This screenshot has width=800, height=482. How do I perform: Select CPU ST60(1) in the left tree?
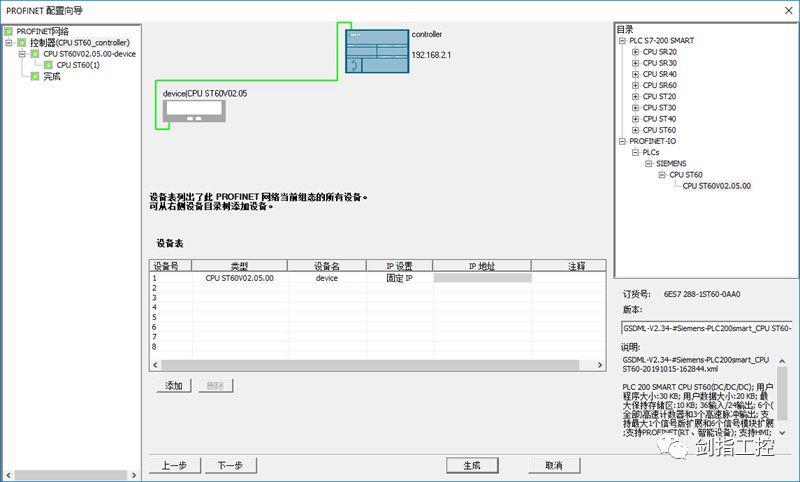[78, 65]
